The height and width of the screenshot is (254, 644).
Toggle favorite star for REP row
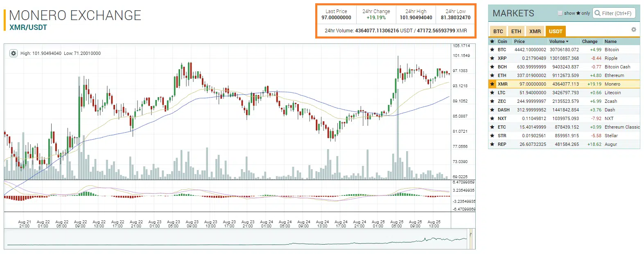click(492, 144)
